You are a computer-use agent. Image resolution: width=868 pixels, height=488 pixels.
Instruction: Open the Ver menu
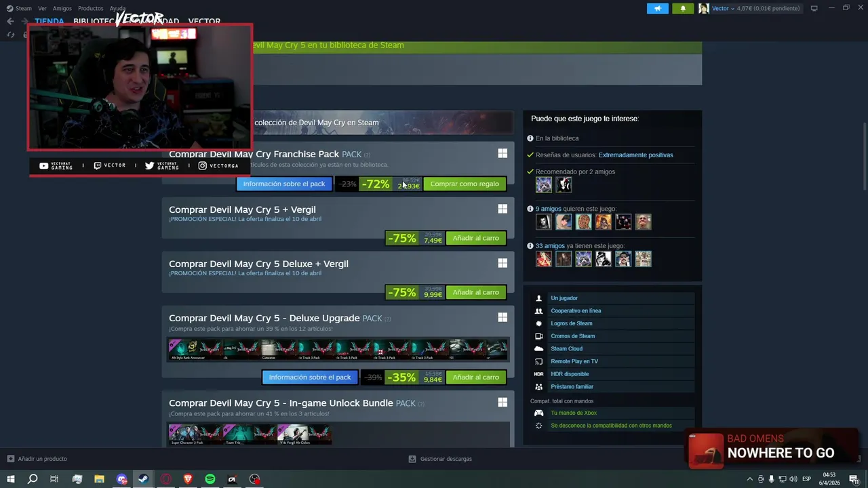point(43,8)
